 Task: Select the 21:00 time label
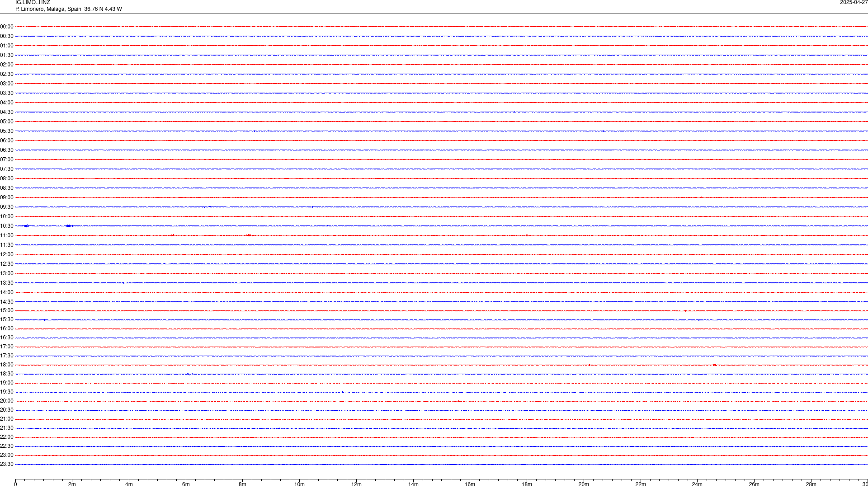click(7, 419)
